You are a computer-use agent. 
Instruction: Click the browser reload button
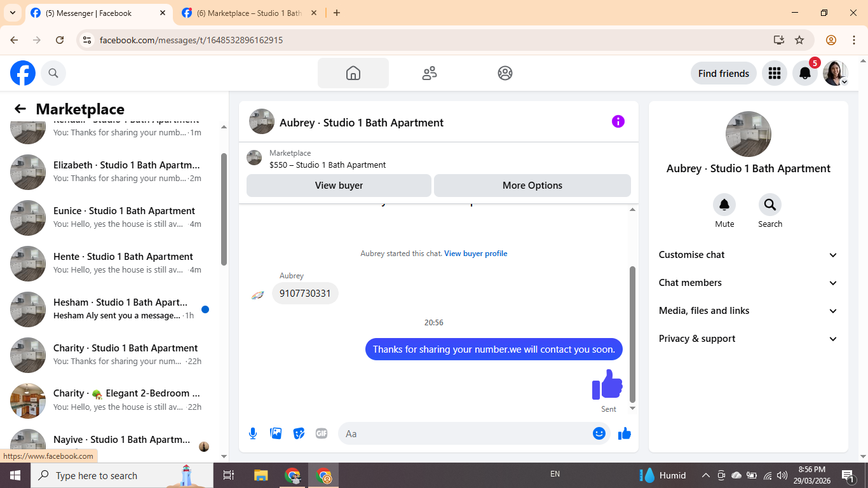[x=60, y=40]
